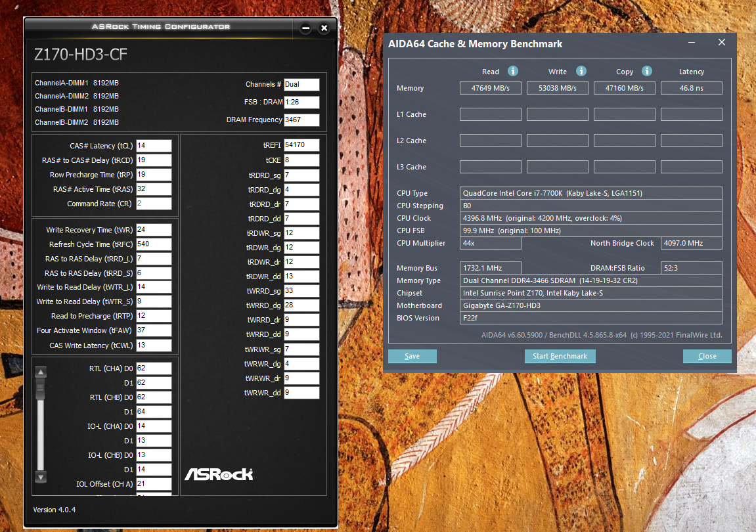Click the Read to Precharge (tRTP) field

[154, 316]
